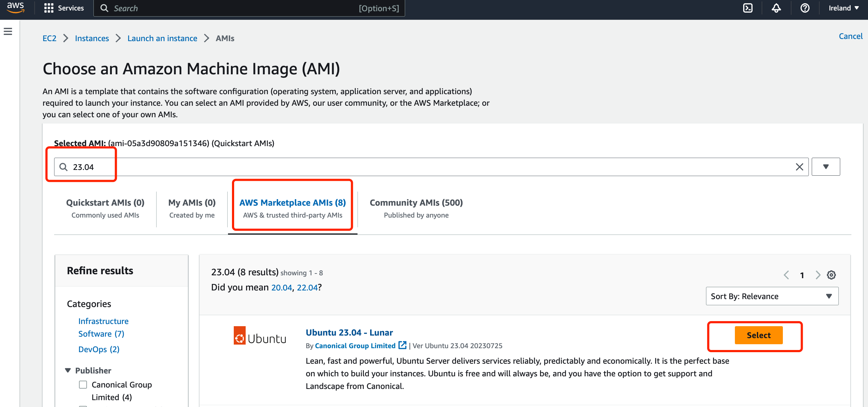Filter by Infrastructure Software category
The width and height of the screenshot is (868, 407).
(104, 327)
